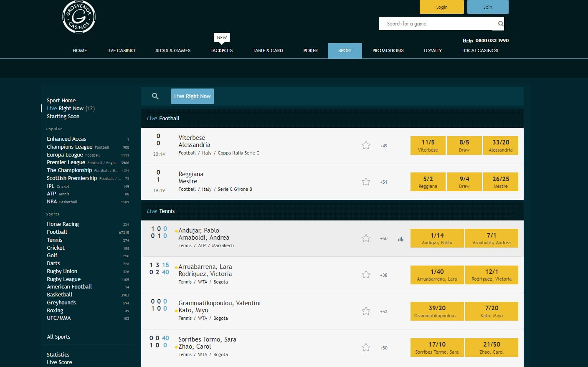Expand +53 markets for Grammatikopoulou match
588x367 pixels.
click(383, 311)
